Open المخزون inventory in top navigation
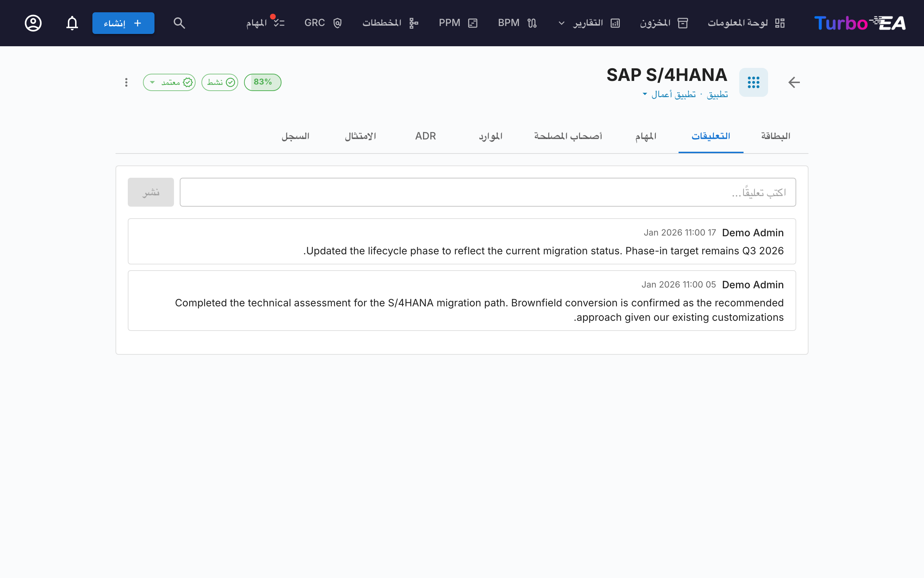The height and width of the screenshot is (578, 924). pos(664,23)
